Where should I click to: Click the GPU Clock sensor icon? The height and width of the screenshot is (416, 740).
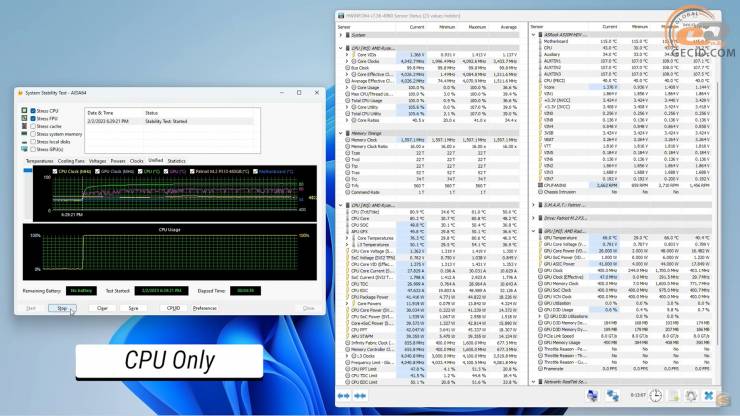tap(540, 271)
